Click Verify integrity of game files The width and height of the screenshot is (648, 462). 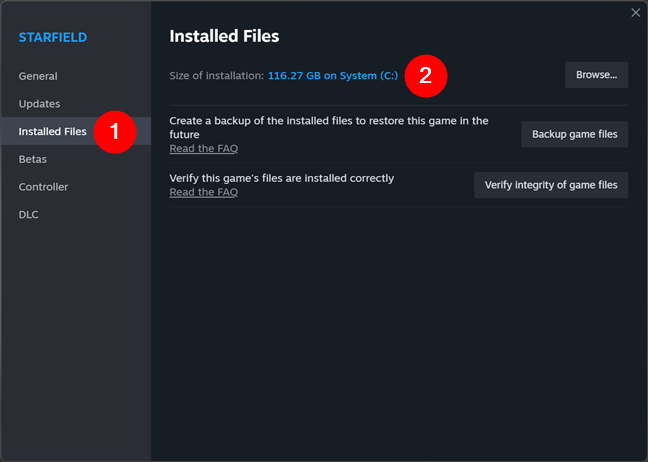[x=551, y=185]
